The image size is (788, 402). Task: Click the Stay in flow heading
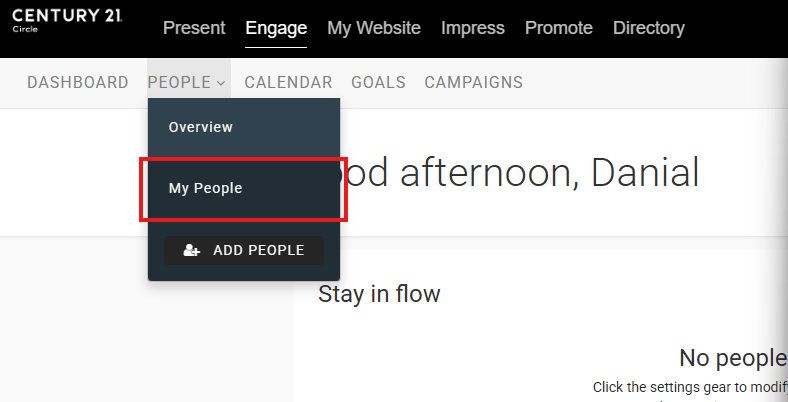point(379,294)
